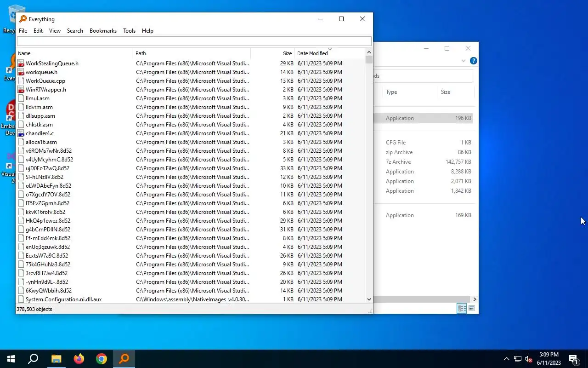Select oLWDAbeFyn.8d52 file row
This screenshot has height=368, width=588.
coord(191,186)
